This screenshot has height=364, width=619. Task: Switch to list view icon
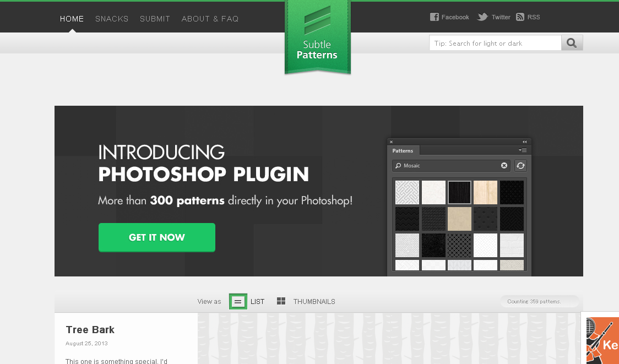tap(238, 301)
